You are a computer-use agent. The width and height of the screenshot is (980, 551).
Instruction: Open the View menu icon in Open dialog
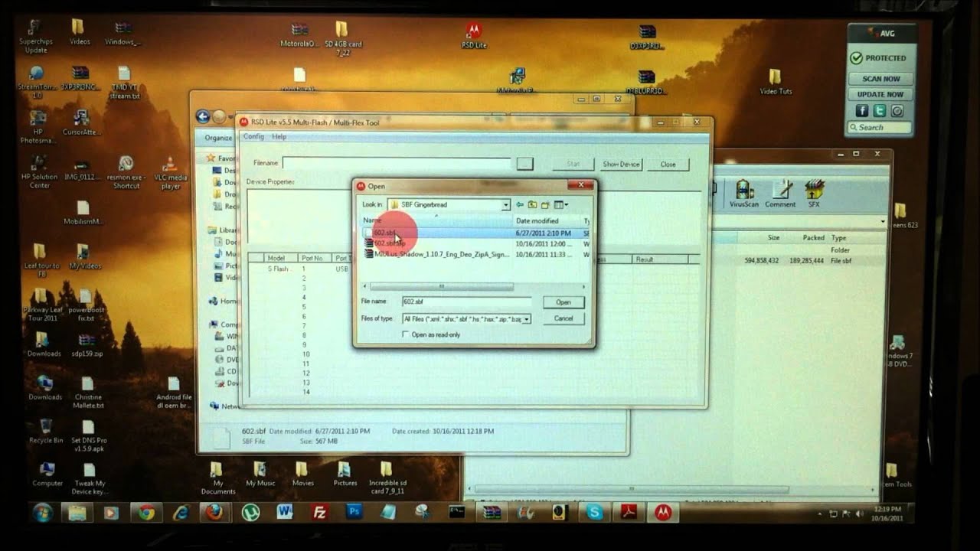[x=561, y=204]
